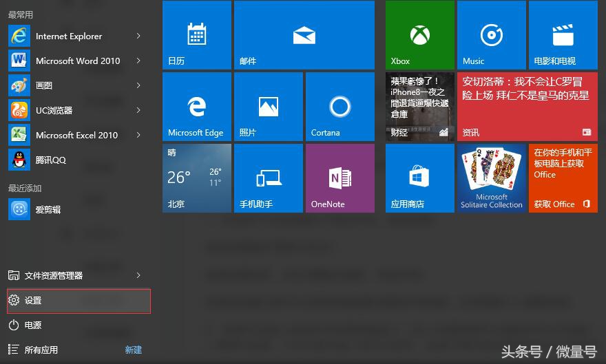Click the Microsoft Excel 2010 label text
This screenshot has height=364, width=606.
coord(76,135)
